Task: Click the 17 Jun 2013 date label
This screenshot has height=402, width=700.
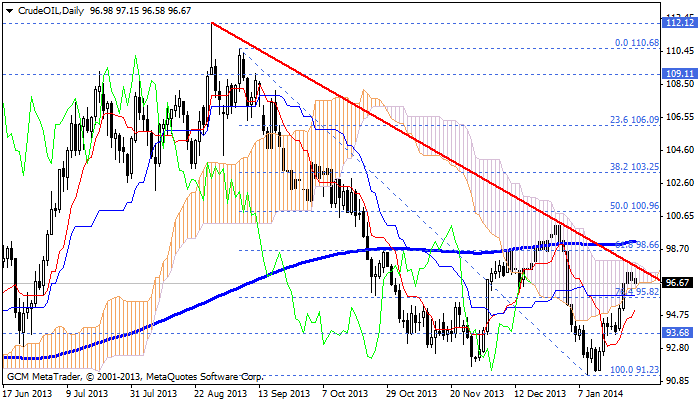Action: tap(29, 394)
